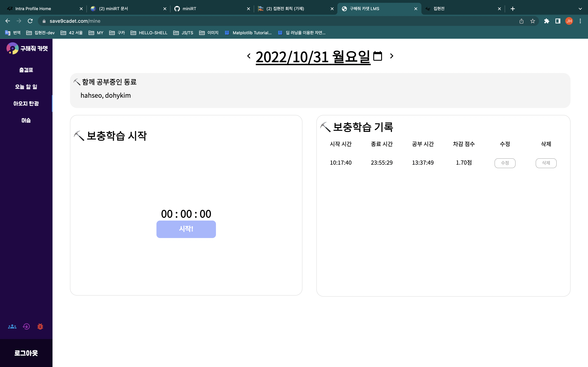Screen dimensions: 588x367
Task: Click the 수정 edit button in record row
Action: (x=505, y=163)
